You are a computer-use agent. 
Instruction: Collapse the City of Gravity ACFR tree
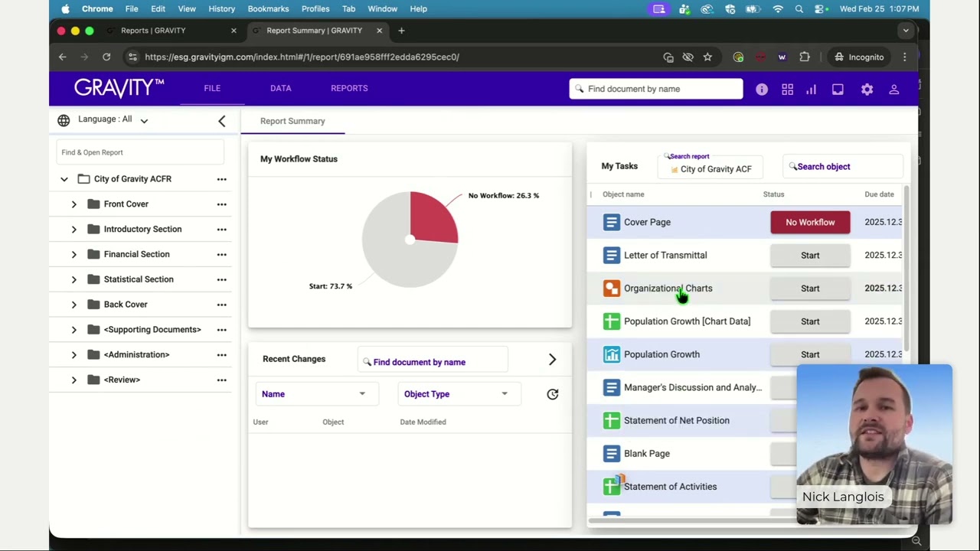tap(64, 179)
